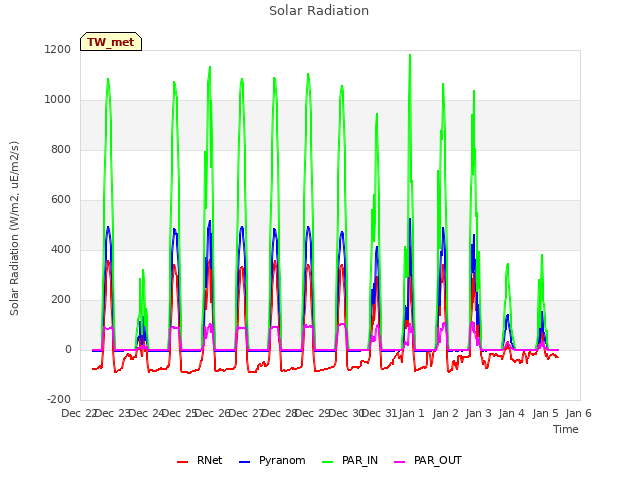This screenshot has height=480, width=640.
Task: Click the 1000 y-axis tick label
Action: click(58, 100)
